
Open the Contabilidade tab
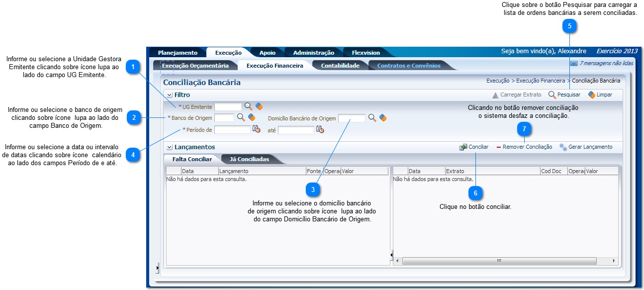(x=340, y=66)
